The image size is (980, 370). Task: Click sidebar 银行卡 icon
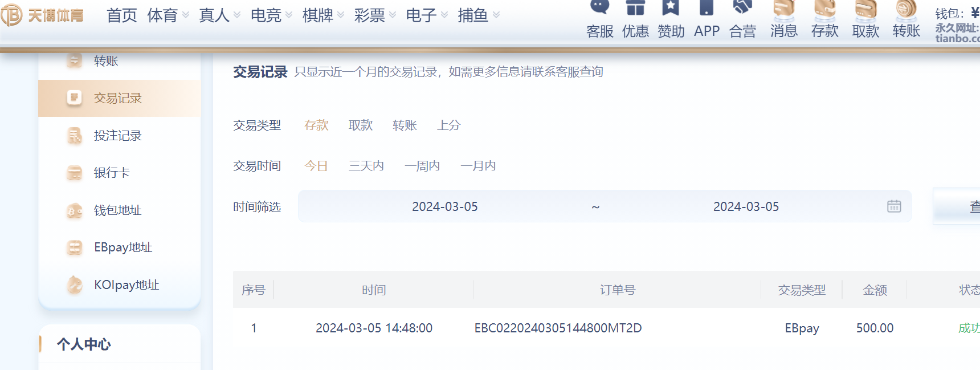(x=75, y=173)
